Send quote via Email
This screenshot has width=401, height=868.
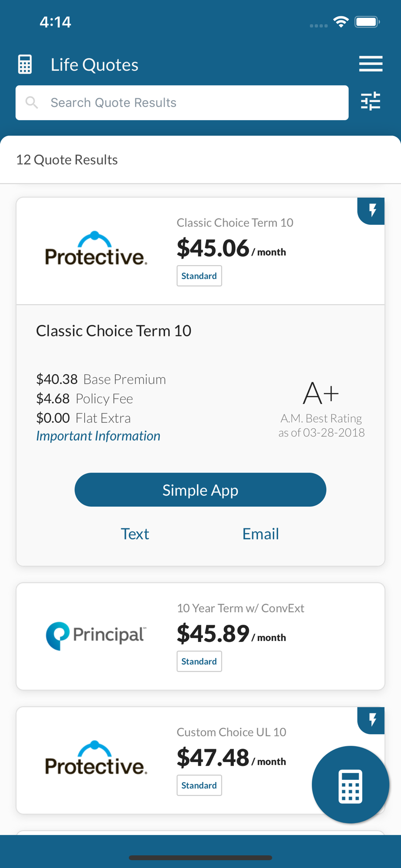click(260, 534)
